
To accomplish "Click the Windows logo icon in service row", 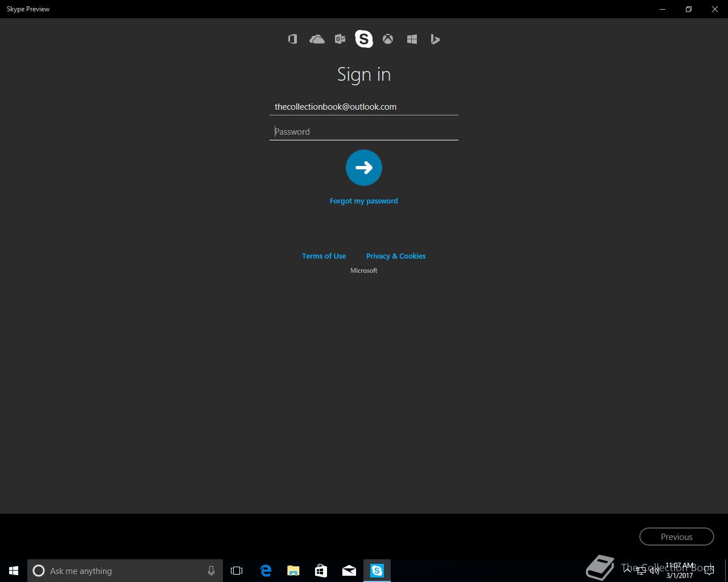I will pyautogui.click(x=412, y=39).
